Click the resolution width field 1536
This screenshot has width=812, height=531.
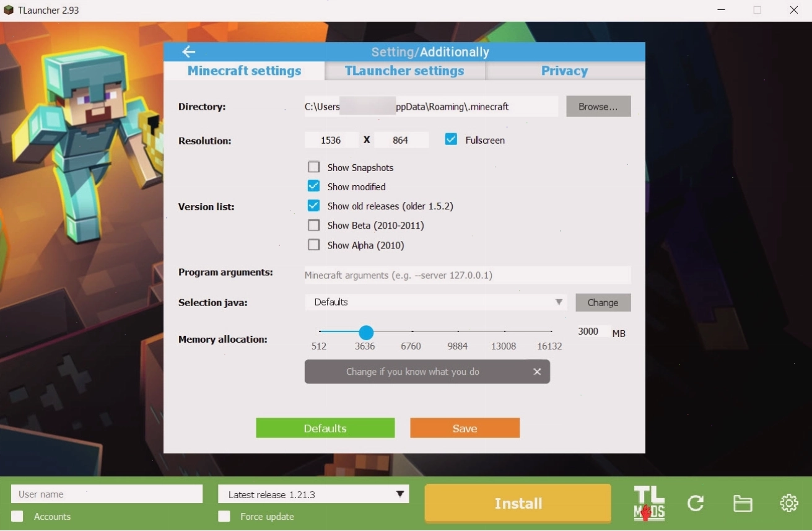pos(331,140)
